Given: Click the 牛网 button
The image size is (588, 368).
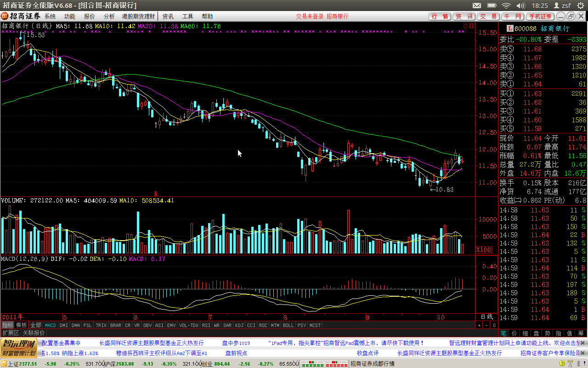Looking at the screenshot, I should (x=512, y=16).
